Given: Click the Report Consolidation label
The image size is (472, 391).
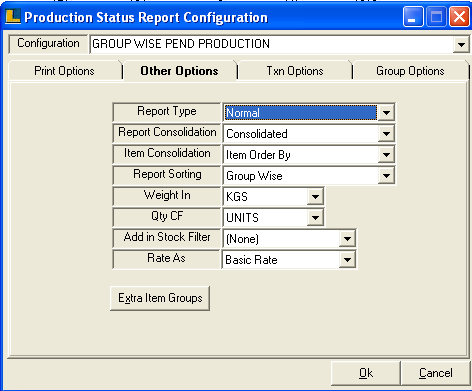Looking at the screenshot, I should coord(167,133).
